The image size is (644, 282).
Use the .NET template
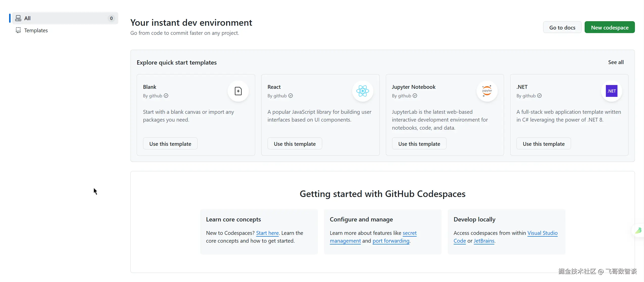[543, 144]
